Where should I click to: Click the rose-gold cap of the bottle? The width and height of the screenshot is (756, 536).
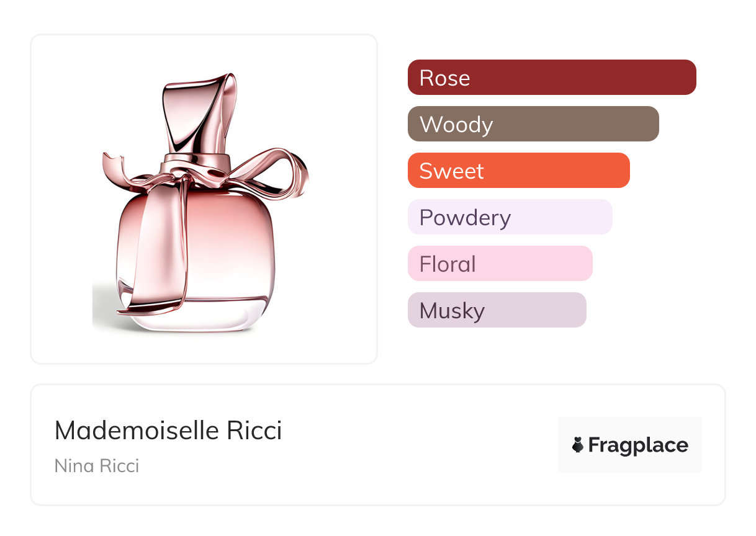coord(200,116)
